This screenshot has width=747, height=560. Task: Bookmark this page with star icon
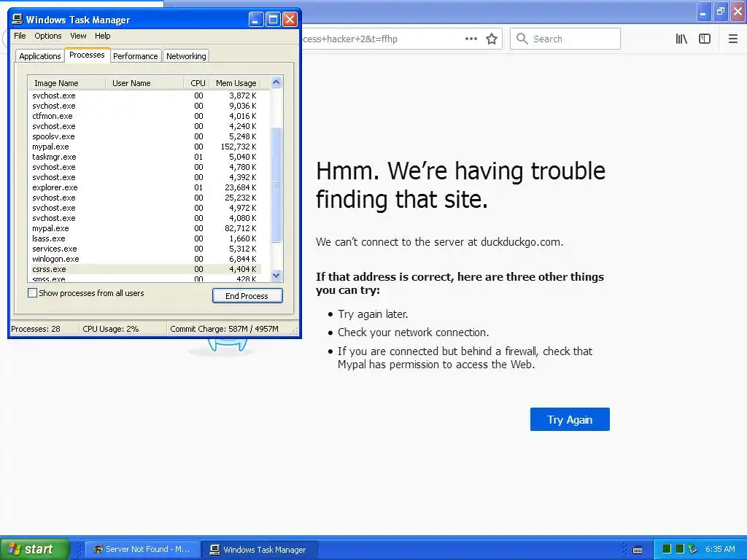point(492,39)
